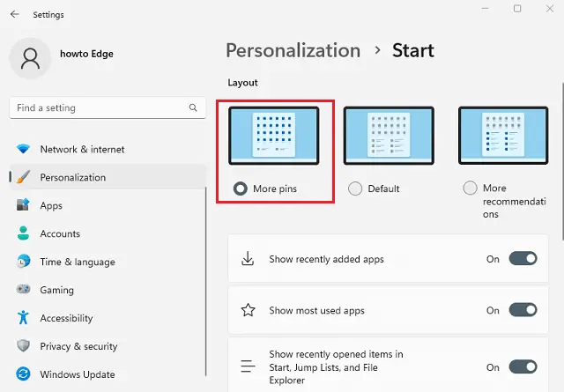Viewport: 564px width, 392px height.
Task: Open Privacy & security settings
Action: 108,346
